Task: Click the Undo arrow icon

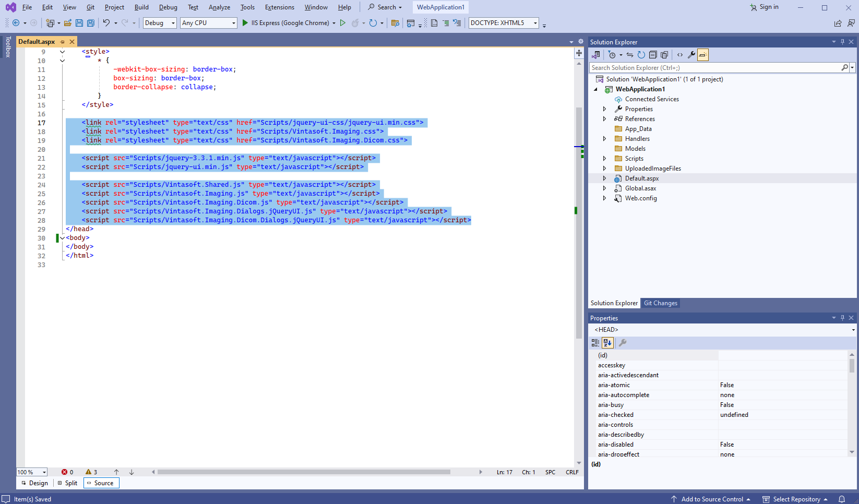Action: click(106, 23)
